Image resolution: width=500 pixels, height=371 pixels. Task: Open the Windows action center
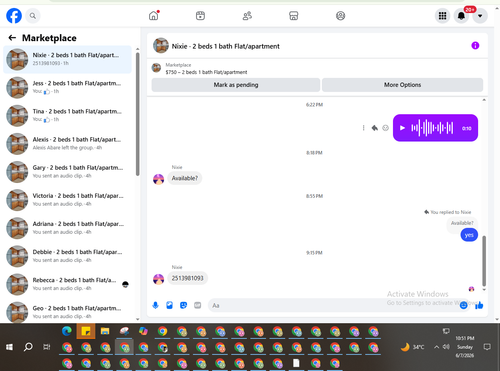click(487, 347)
